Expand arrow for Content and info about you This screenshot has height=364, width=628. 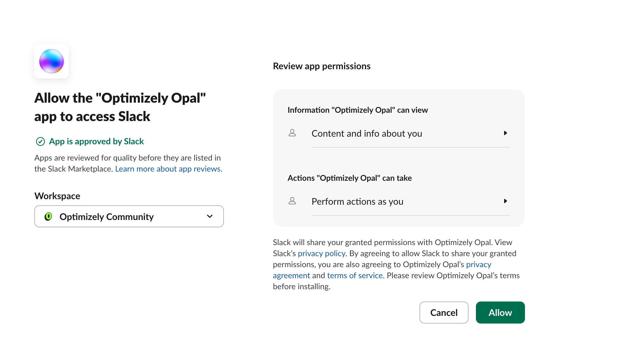505,133
